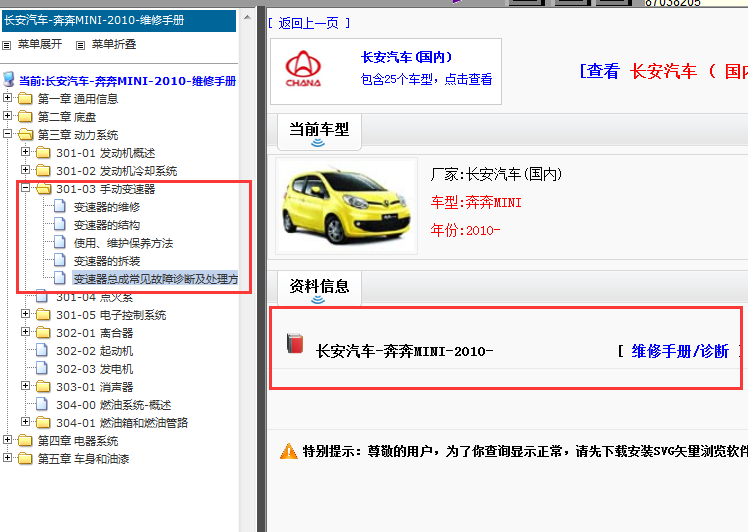Click the red book icon in 资料信息
This screenshot has width=748, height=532.
pos(295,344)
